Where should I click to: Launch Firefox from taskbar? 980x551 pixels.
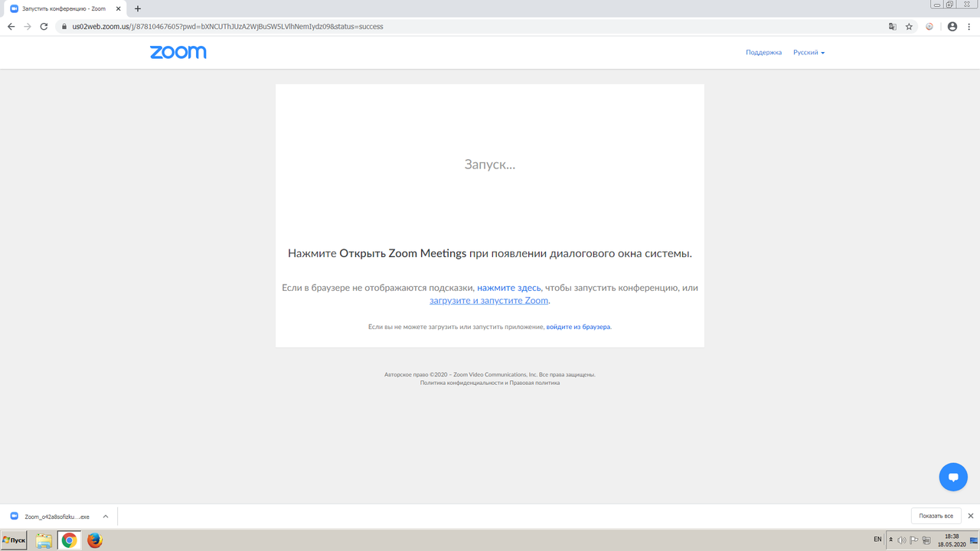pos(94,540)
